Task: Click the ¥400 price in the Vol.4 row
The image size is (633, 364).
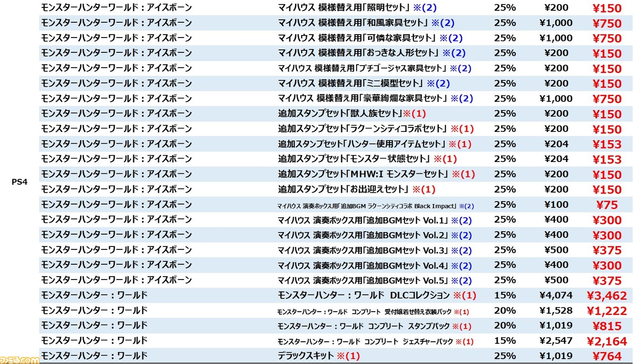Action: pos(556,265)
